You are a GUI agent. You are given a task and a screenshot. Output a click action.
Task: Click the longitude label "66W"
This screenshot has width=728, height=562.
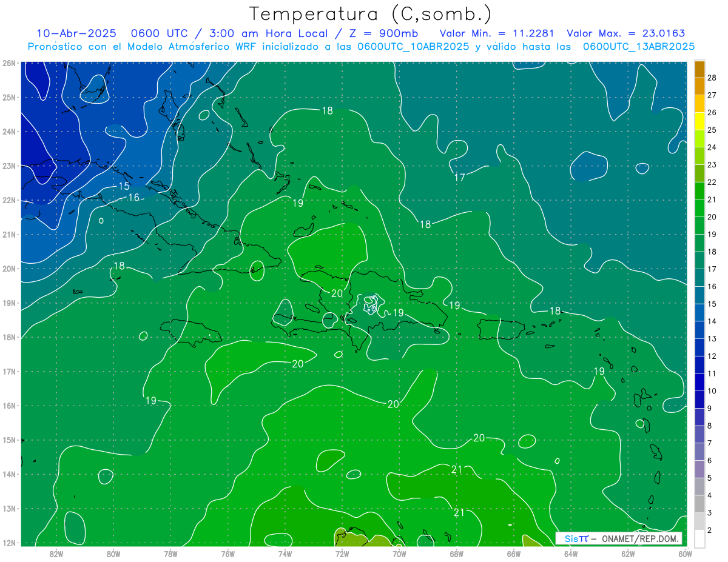pyautogui.click(x=514, y=554)
